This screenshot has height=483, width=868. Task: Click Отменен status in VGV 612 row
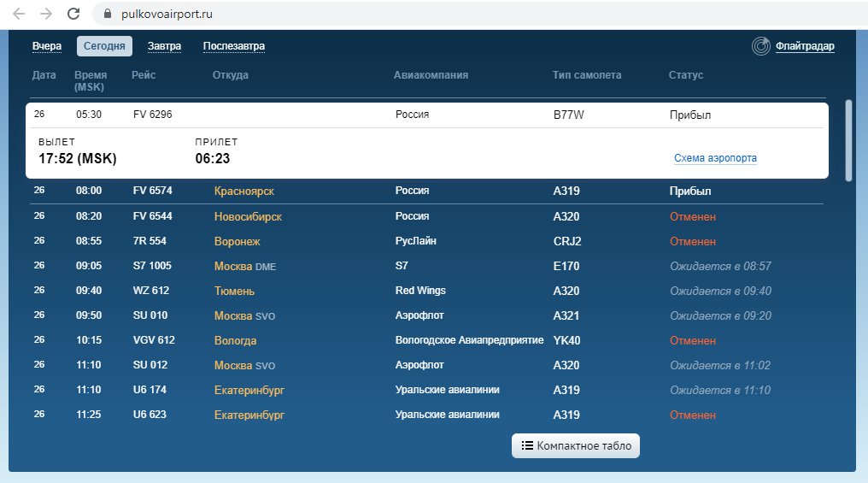point(693,340)
